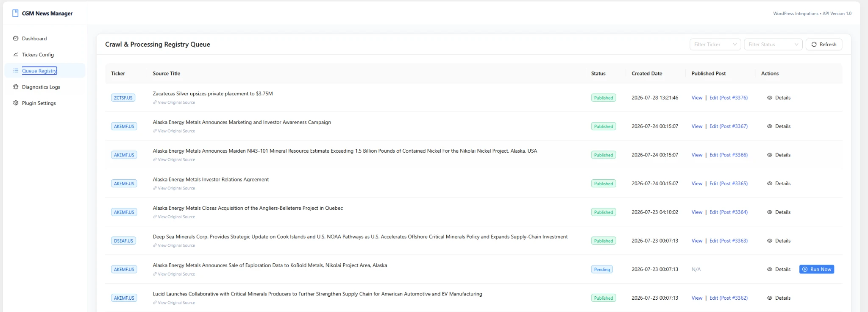This screenshot has height=312, width=868.
Task: Click 'Crawl & Processing Registry Queue' heading
Action: [x=158, y=44]
